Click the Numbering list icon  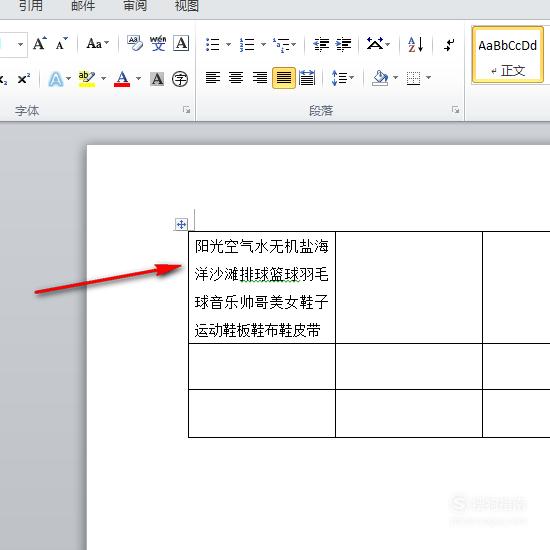pos(247,45)
